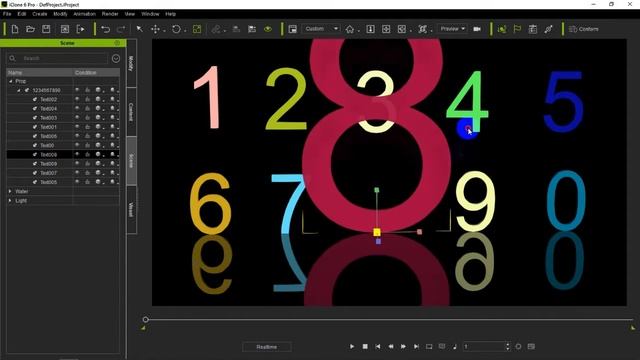This screenshot has height=360, width=640.
Task: Open the Scene panel filter dropdown circle
Action: click(x=116, y=58)
